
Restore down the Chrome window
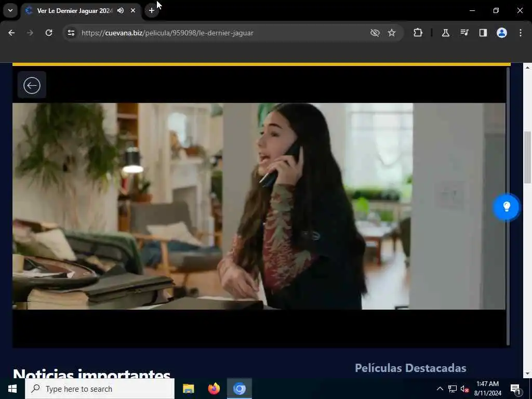[496, 10]
